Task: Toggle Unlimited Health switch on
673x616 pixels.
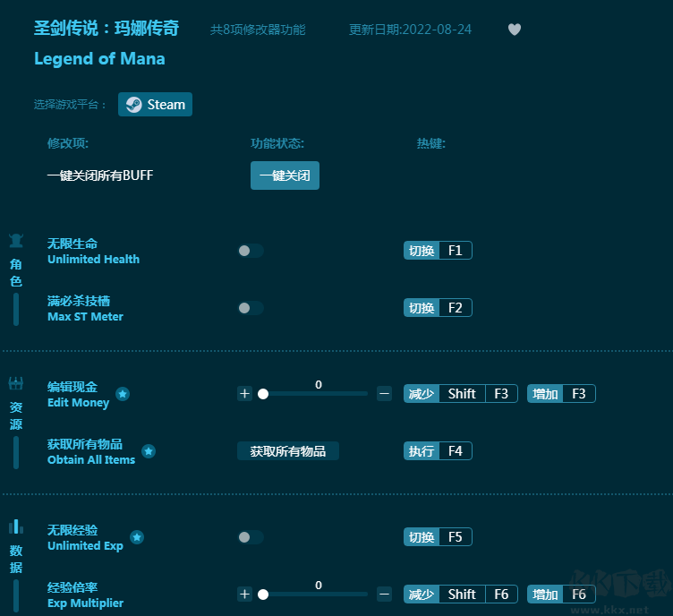Action: (x=251, y=251)
